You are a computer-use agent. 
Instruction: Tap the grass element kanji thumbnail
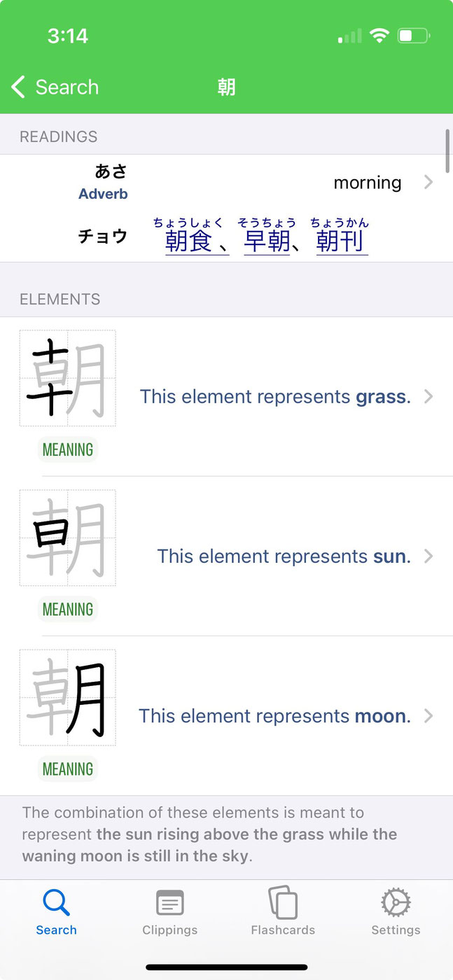click(68, 378)
